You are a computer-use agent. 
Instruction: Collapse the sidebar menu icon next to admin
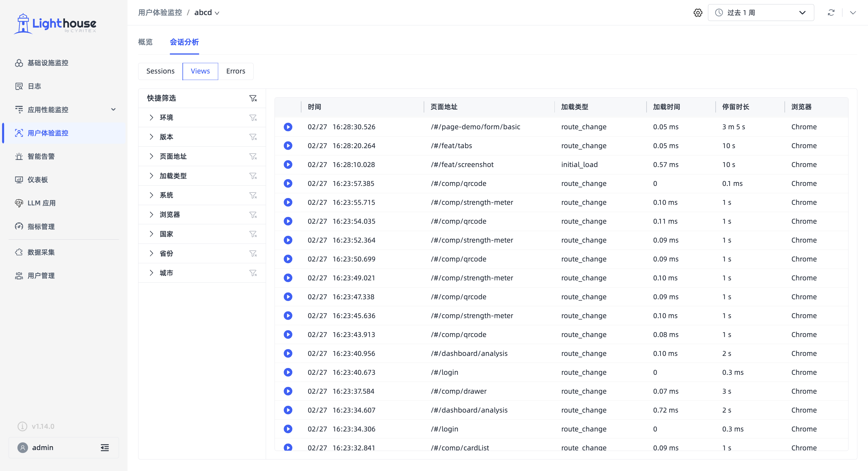tap(105, 448)
